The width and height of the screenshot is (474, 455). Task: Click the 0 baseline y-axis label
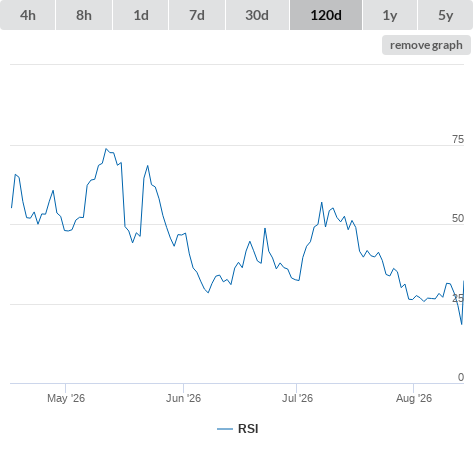(x=461, y=377)
